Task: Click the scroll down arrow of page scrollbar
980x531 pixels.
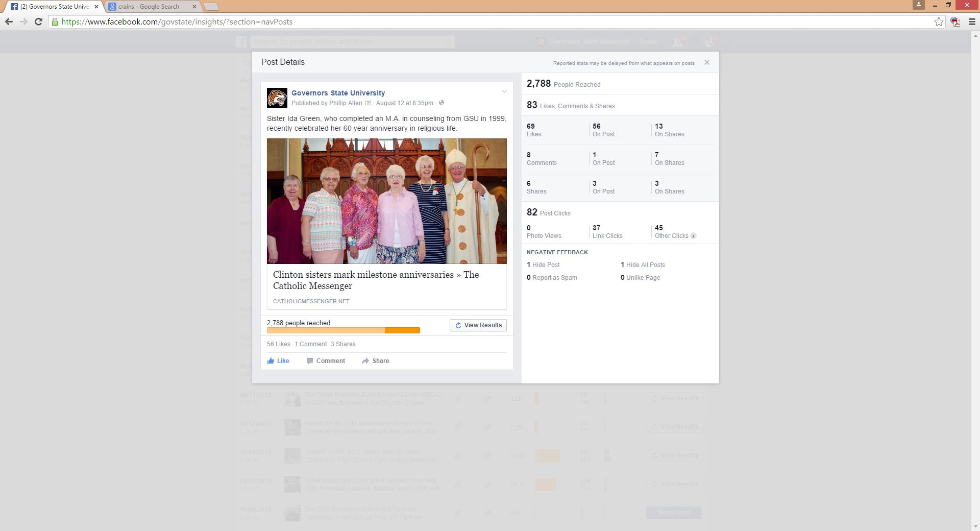Action: pos(975,526)
